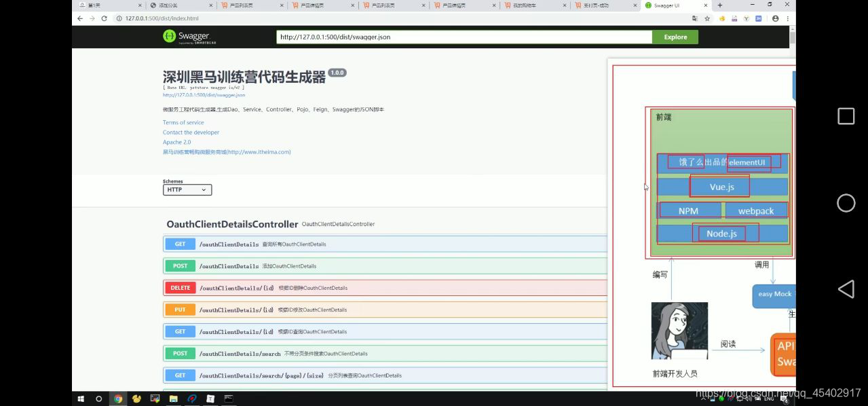Click the ENG language indicator in tray

[768, 399]
